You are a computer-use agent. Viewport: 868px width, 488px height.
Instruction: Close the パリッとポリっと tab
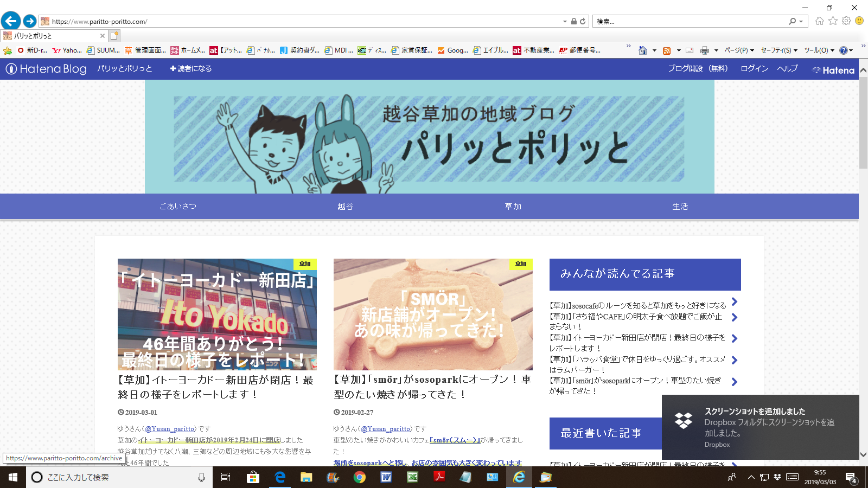pos(103,36)
